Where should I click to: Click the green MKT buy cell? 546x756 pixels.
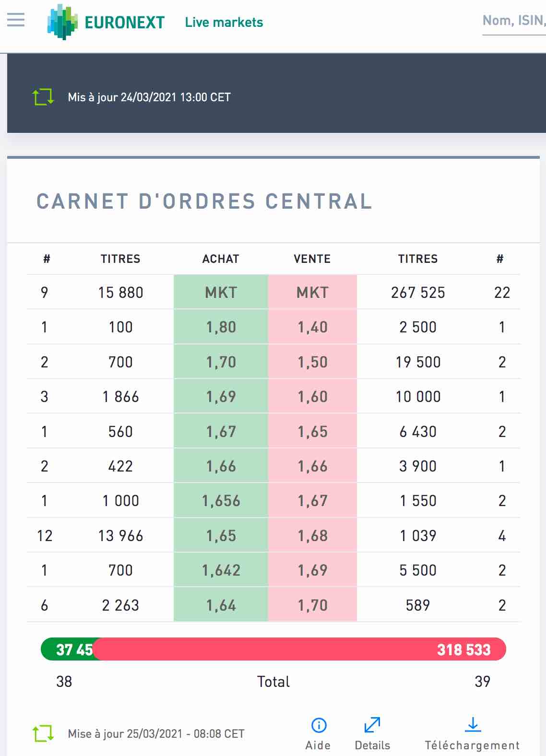tap(221, 292)
